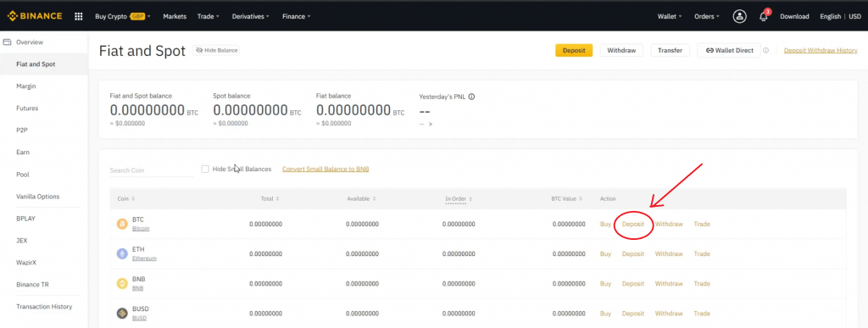Enable Hide Small Balances checkbox
The width and height of the screenshot is (868, 328).
click(205, 169)
